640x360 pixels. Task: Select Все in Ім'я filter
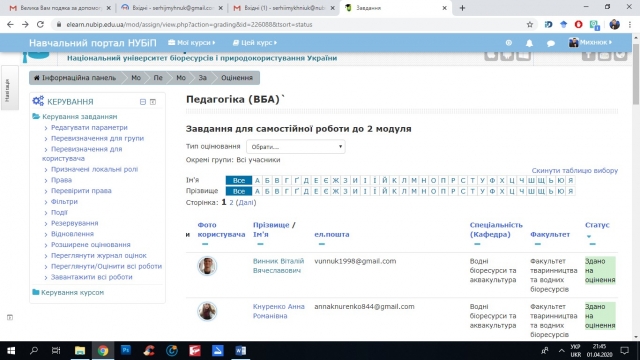(x=239, y=180)
